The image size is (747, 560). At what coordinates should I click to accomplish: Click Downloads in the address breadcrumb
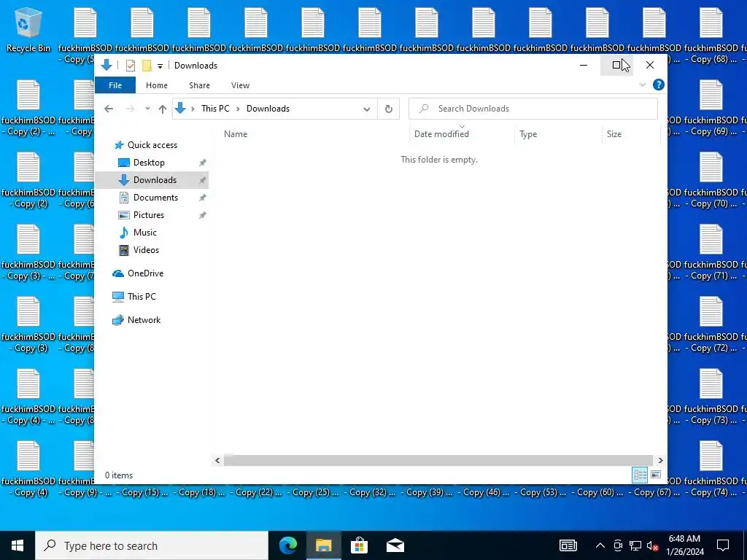[268, 109]
